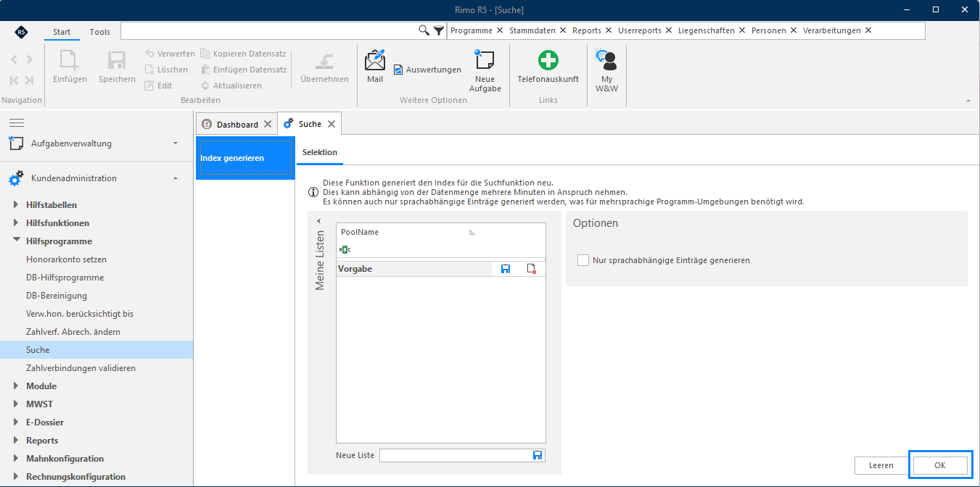Open Honorarkonto setzen in the tree
980x487 pixels.
(67, 259)
